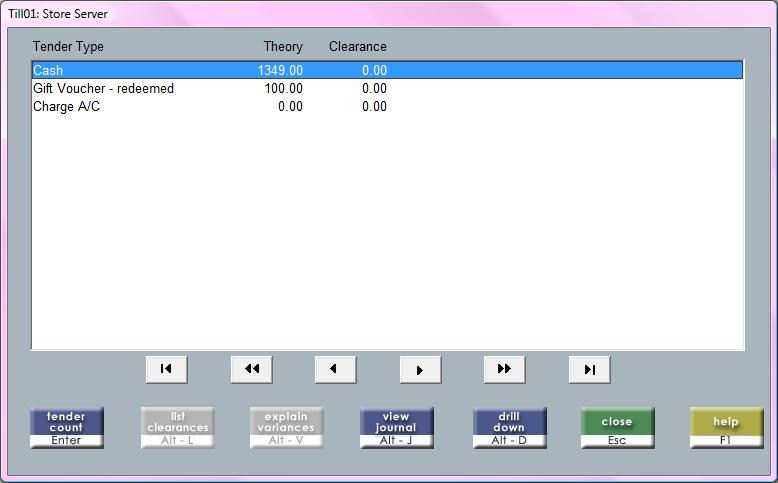Select the Cash tender row

tap(387, 70)
